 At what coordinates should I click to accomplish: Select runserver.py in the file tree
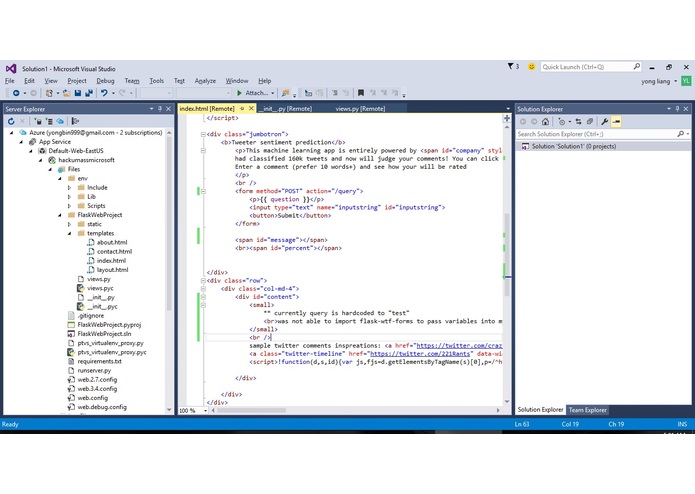94,370
